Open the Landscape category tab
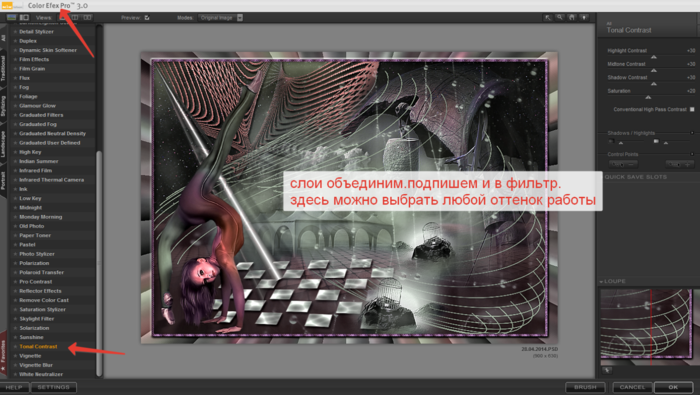700x395 pixels. (3, 145)
